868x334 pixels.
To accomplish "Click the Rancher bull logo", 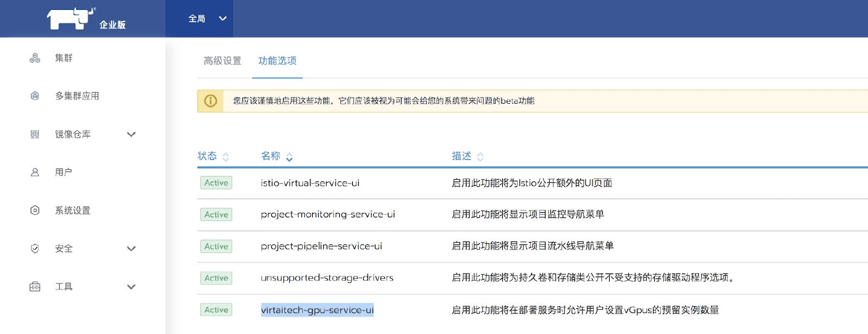I will [70, 19].
